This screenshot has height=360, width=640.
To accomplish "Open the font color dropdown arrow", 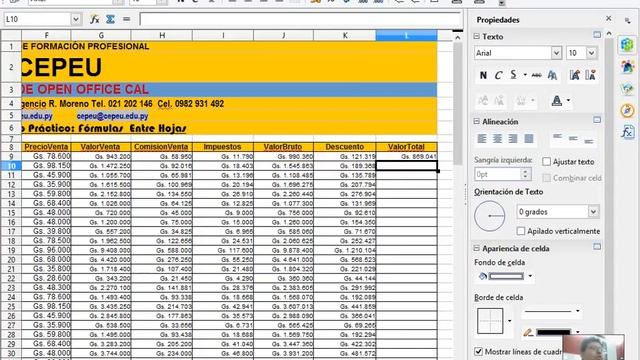I will (x=568, y=100).
